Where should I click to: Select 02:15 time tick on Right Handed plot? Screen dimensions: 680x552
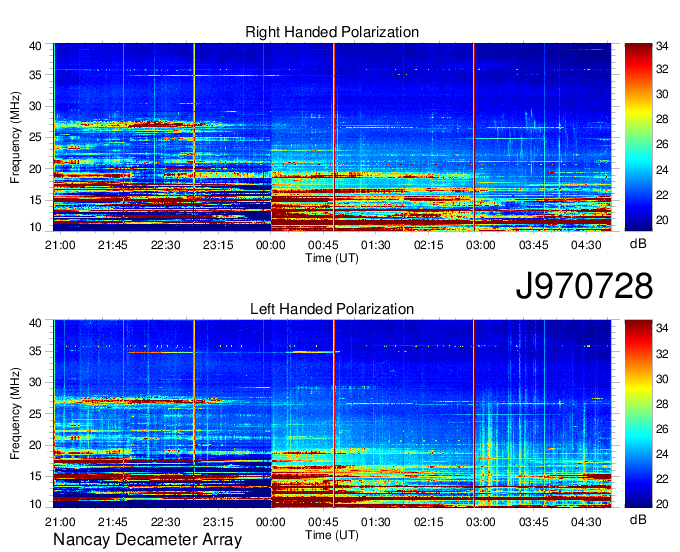[428, 245]
